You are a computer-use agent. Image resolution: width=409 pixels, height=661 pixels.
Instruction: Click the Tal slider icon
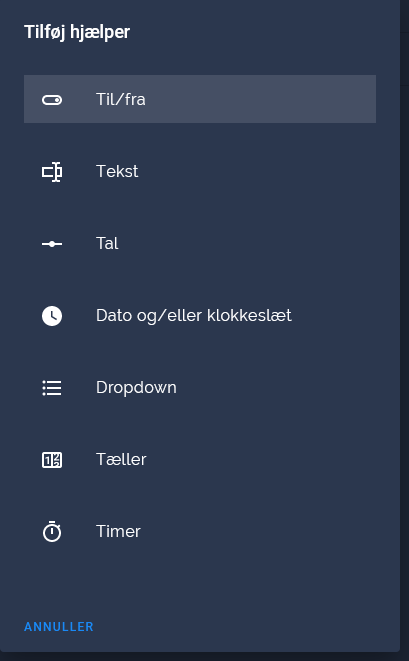(x=52, y=244)
